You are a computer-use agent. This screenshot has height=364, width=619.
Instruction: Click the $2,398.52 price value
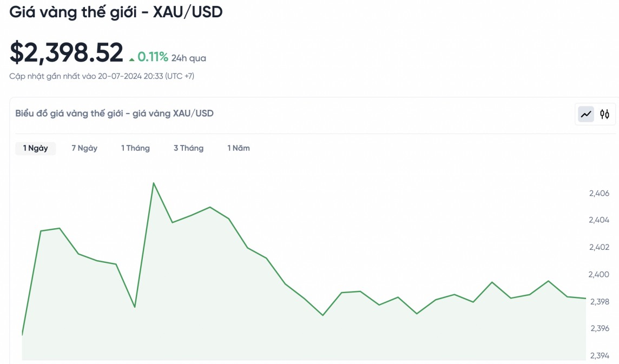[x=67, y=53]
